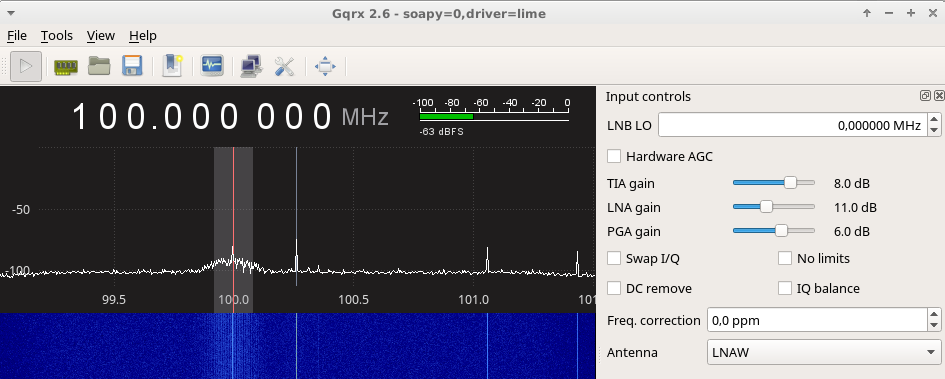Click the window title bar menu arrow

click(x=11, y=13)
